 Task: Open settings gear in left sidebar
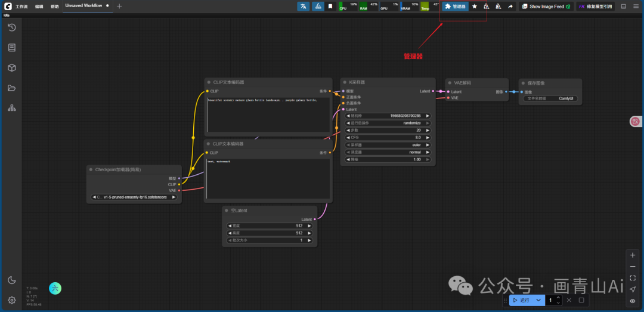(11, 300)
